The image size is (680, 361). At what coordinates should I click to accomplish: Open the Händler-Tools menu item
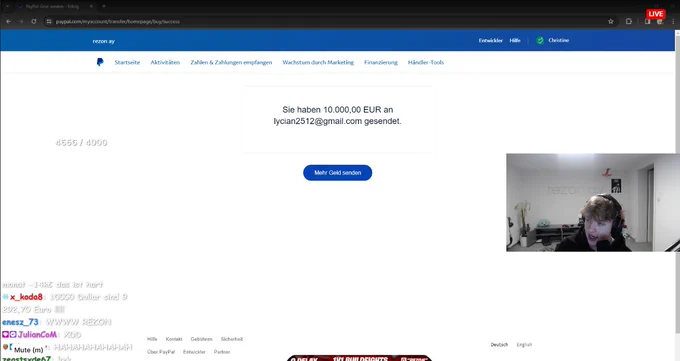tap(426, 62)
